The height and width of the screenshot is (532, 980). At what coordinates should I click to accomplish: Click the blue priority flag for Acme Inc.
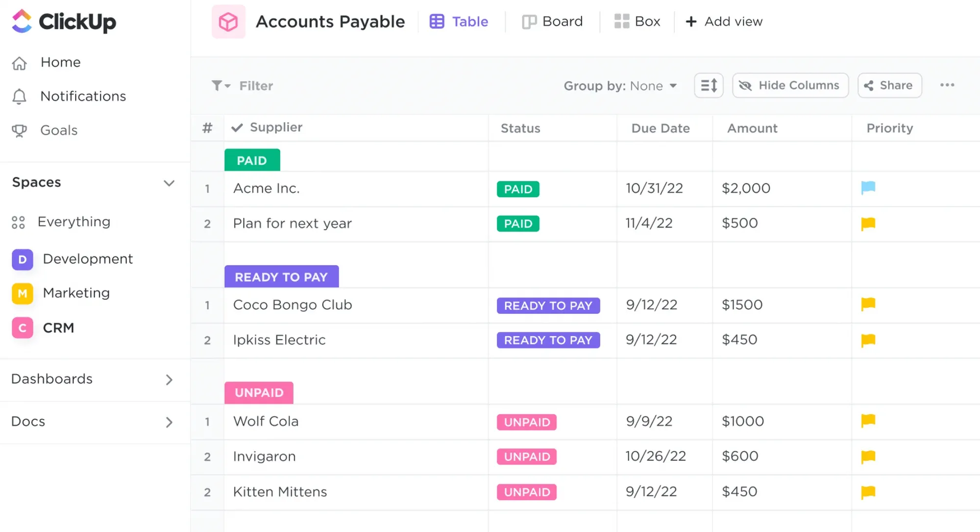click(868, 187)
